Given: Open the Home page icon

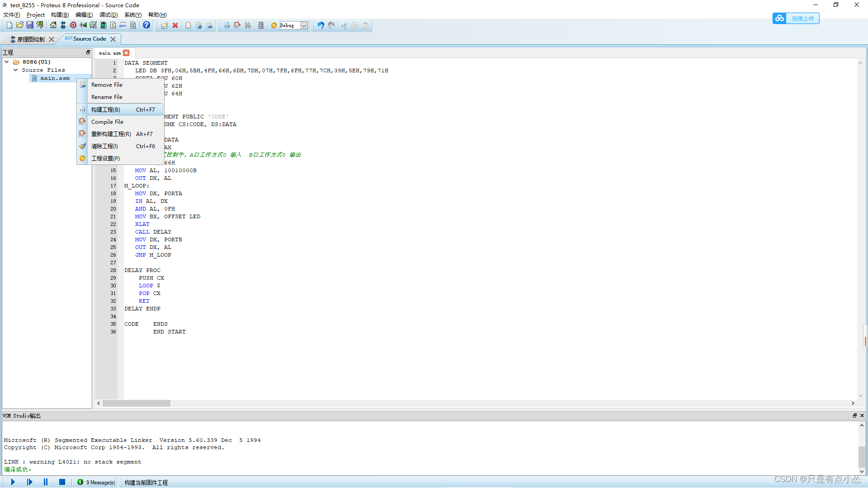Looking at the screenshot, I should [53, 25].
